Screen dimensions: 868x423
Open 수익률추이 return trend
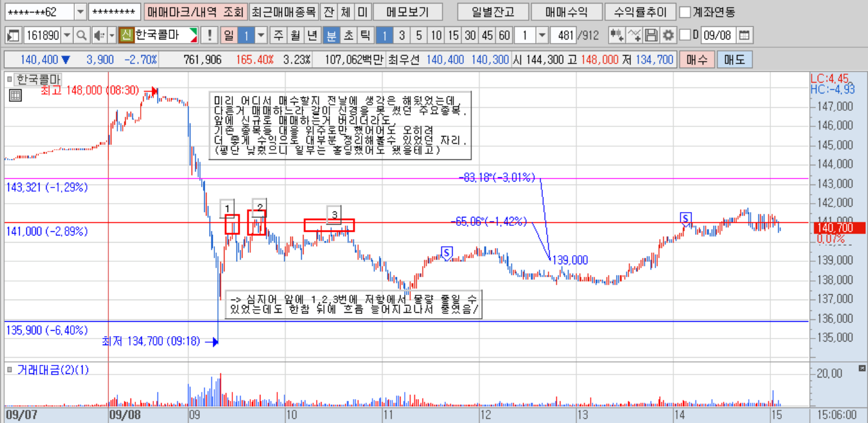640,11
